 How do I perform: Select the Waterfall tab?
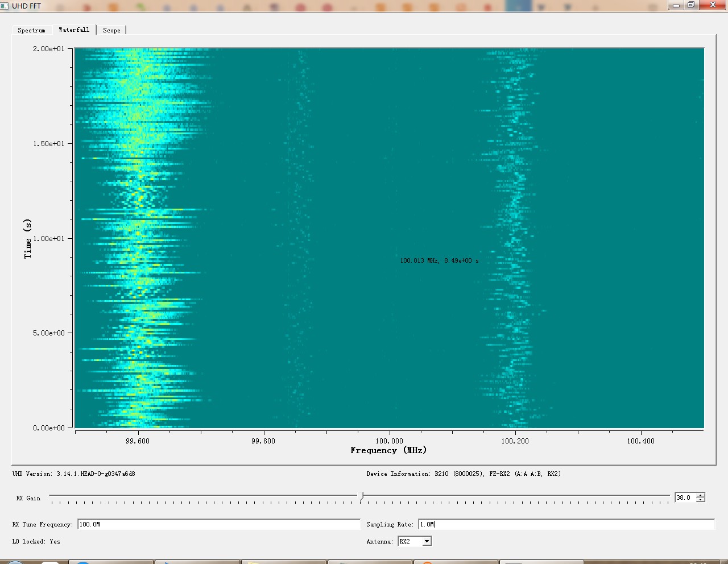point(74,30)
